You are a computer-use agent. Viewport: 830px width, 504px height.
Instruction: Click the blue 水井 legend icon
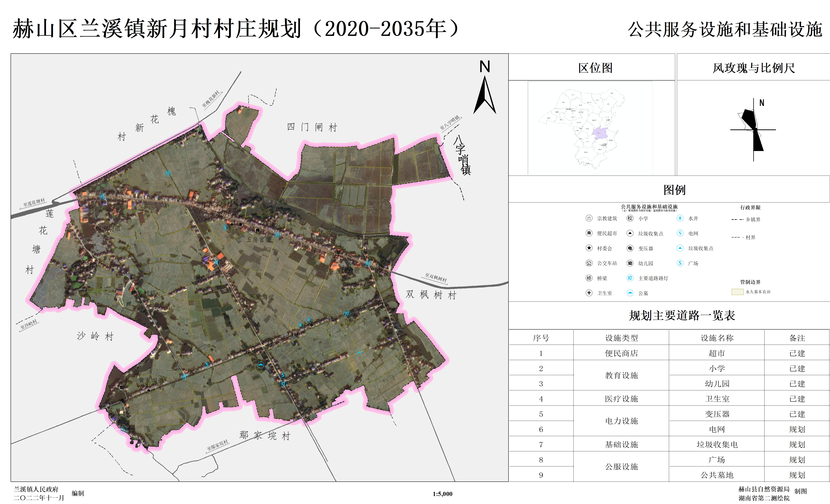(680, 218)
